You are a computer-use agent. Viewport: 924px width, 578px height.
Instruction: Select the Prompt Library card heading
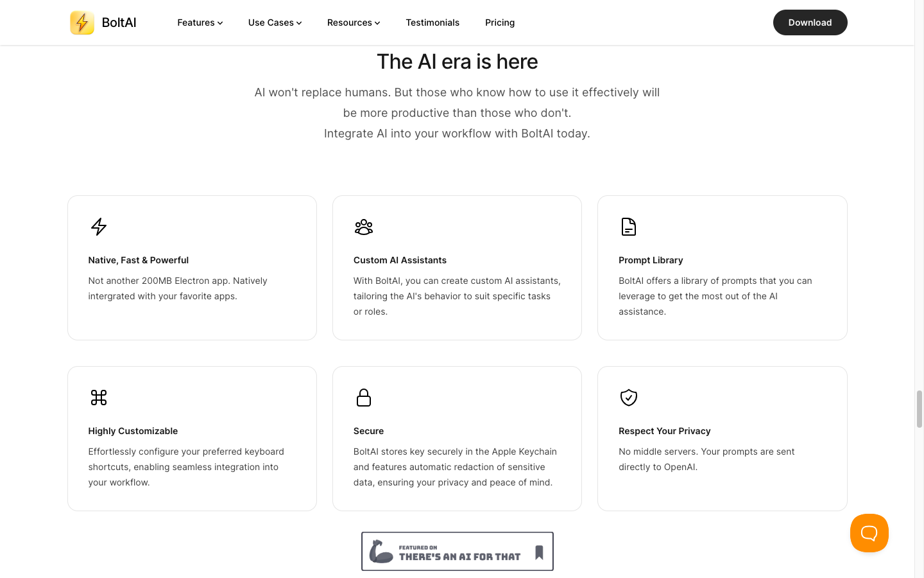[651, 260]
